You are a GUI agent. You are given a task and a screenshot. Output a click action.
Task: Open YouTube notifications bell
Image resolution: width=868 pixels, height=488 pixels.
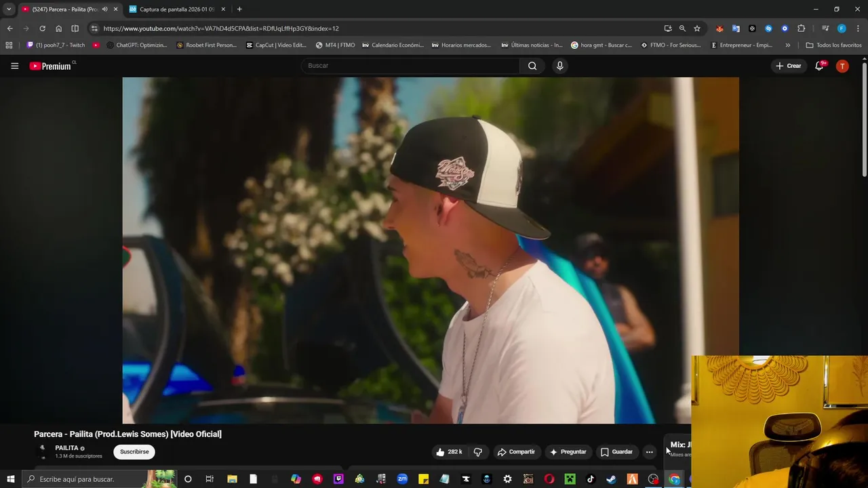click(x=819, y=66)
